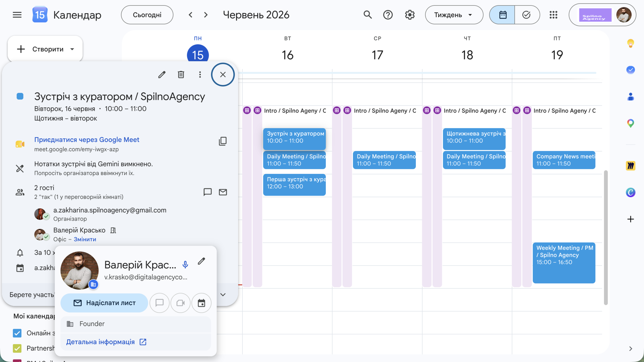The image size is (644, 362).
Task: Click the Google Calendar logo
Action: tap(40, 15)
